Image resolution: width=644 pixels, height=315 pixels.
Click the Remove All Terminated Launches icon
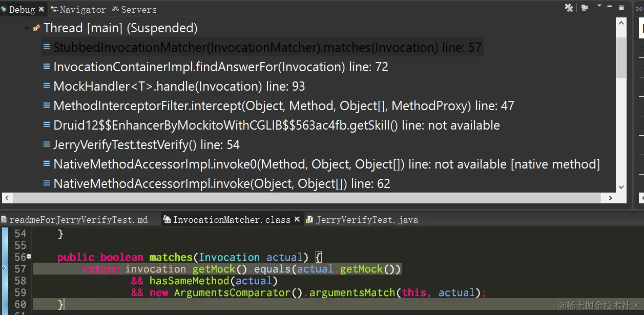[569, 8]
